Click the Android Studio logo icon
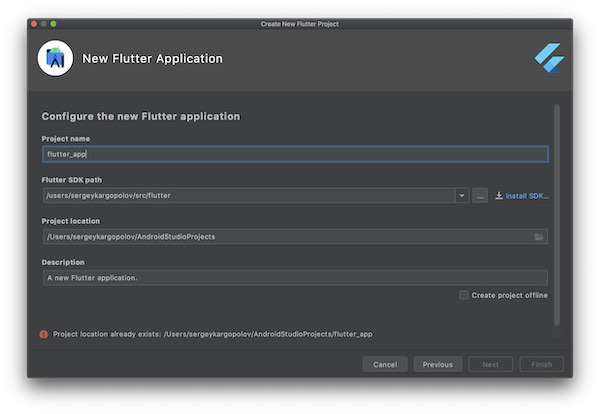Viewport: 600px width, 414px height. tap(55, 59)
